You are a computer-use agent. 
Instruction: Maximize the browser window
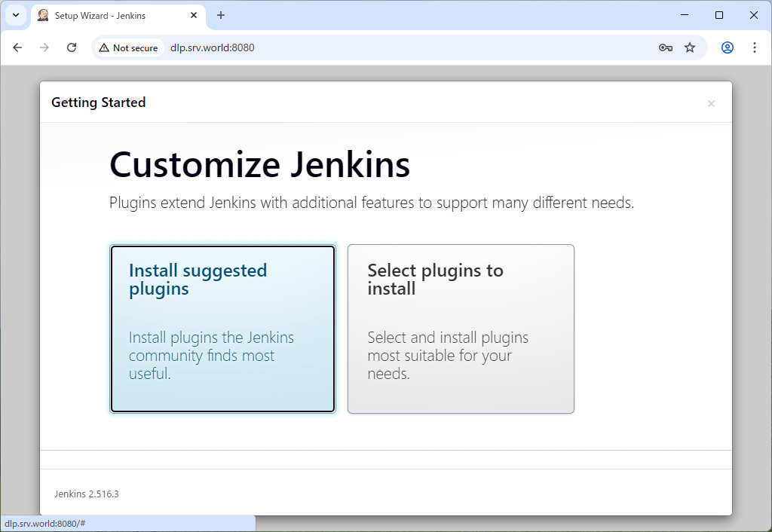coord(719,15)
